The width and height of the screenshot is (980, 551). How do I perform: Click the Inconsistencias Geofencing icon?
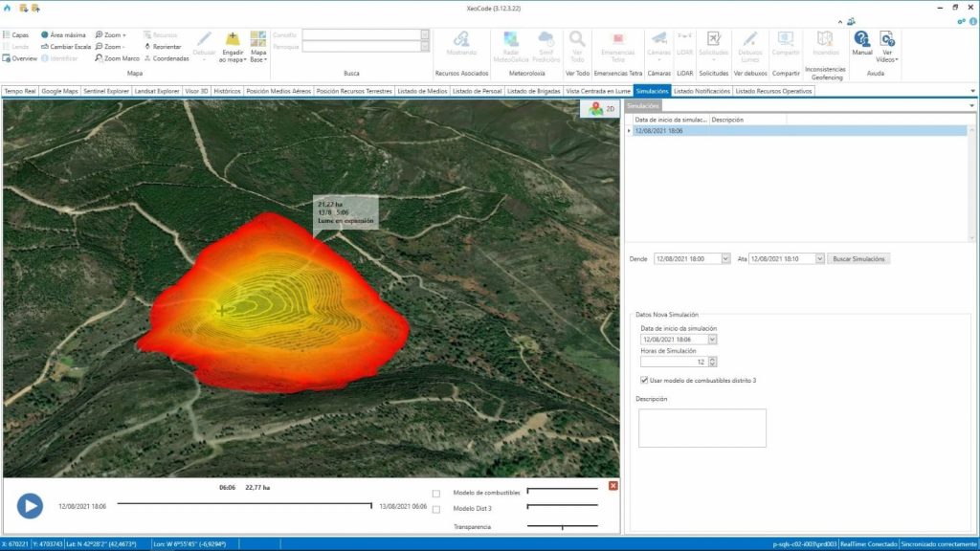click(x=824, y=43)
